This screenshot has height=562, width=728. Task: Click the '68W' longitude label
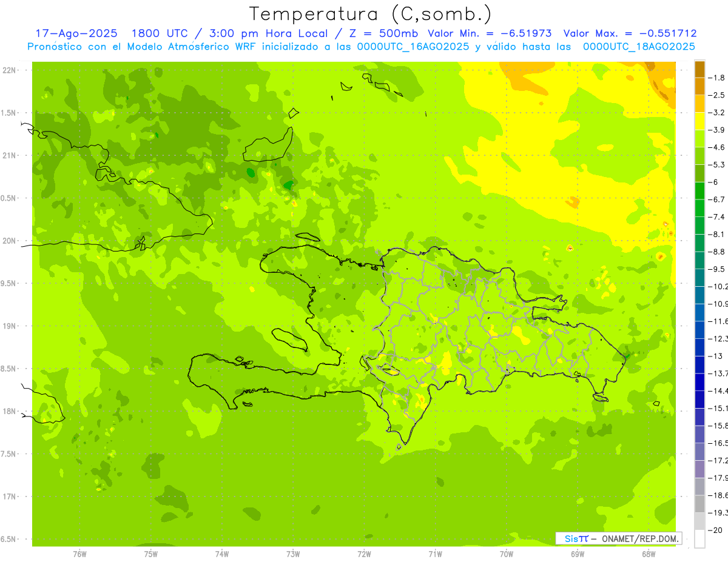click(x=648, y=554)
